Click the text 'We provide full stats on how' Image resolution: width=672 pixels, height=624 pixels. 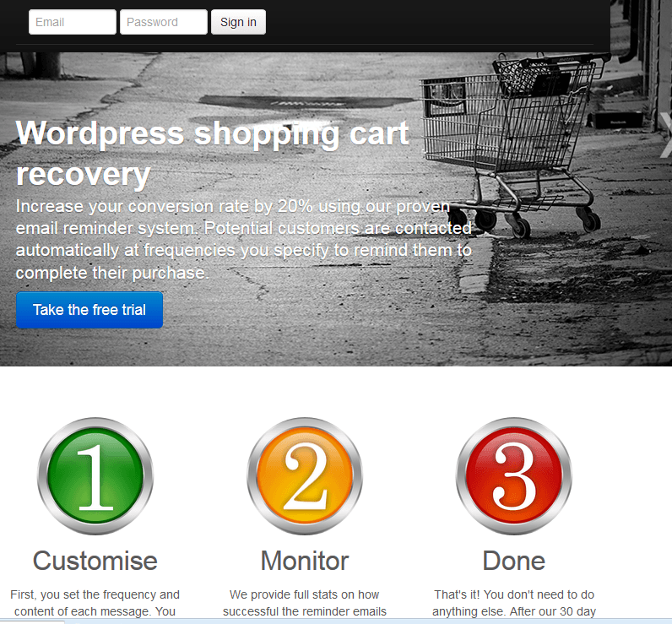tap(304, 594)
